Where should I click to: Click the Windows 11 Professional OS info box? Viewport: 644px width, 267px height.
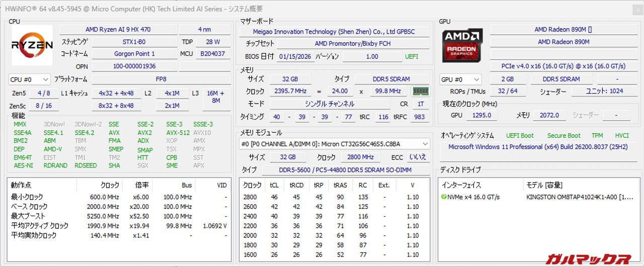coord(538,147)
